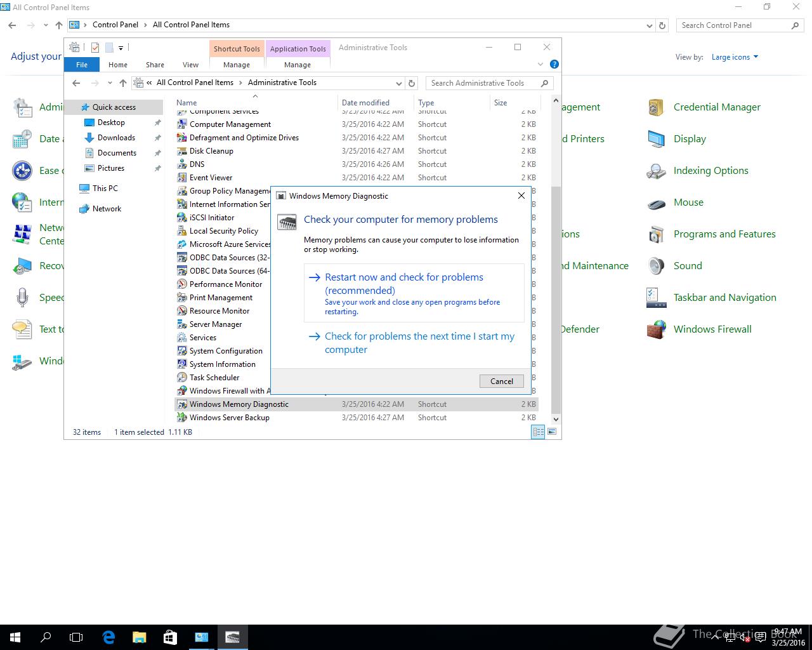Viewport: 812px width, 650px height.
Task: Select the Services icon
Action: [x=182, y=338]
